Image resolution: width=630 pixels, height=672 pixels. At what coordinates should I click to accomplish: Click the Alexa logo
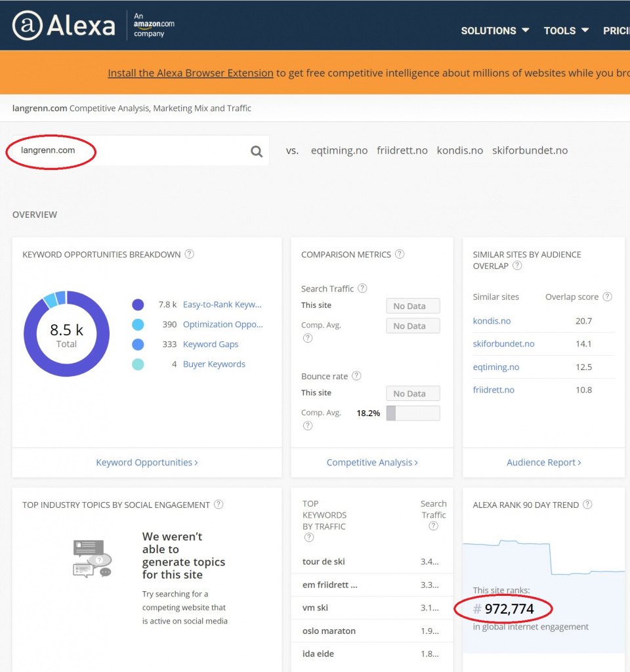coord(64,26)
